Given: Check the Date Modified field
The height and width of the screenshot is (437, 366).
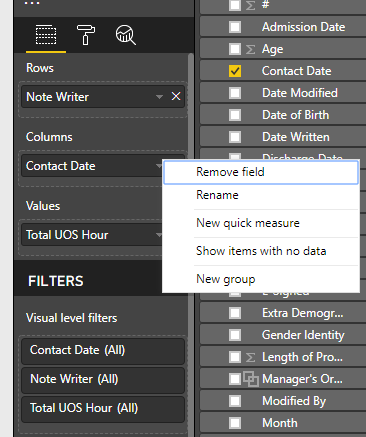Looking at the screenshot, I should click(235, 93).
